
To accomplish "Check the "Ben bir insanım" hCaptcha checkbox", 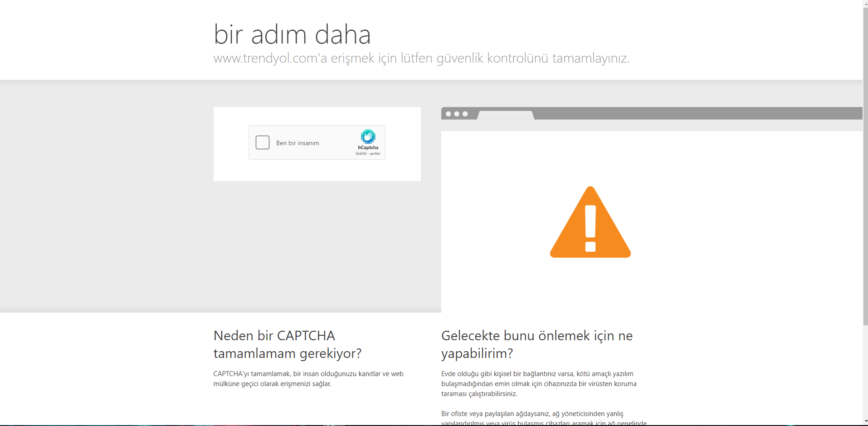I will point(263,142).
